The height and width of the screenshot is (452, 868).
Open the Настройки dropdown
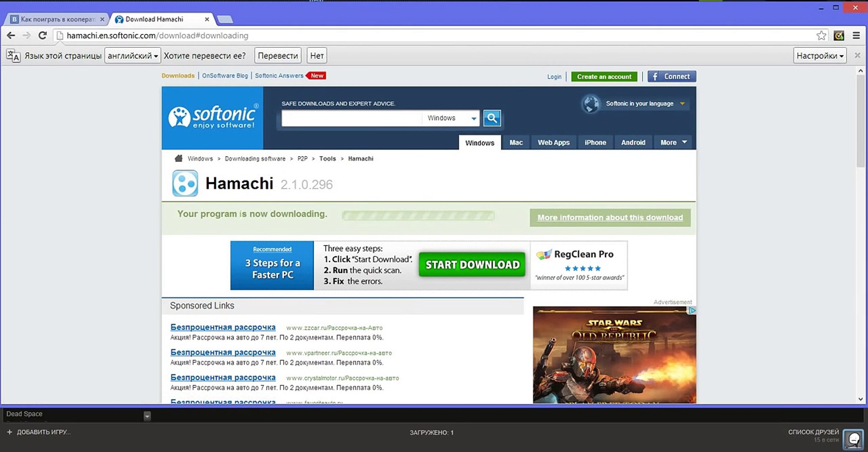point(819,56)
